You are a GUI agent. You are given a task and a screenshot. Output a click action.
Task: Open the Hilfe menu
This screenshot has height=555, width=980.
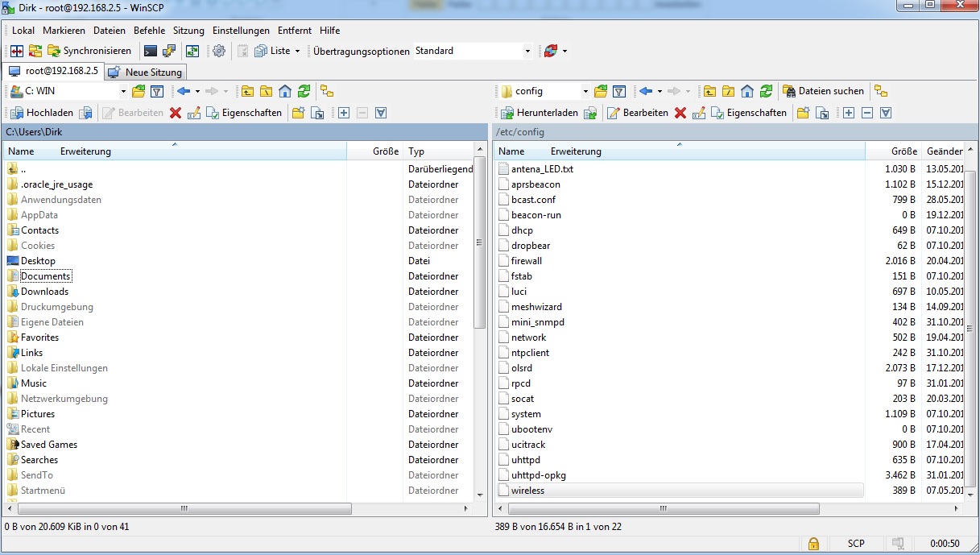pyautogui.click(x=329, y=31)
